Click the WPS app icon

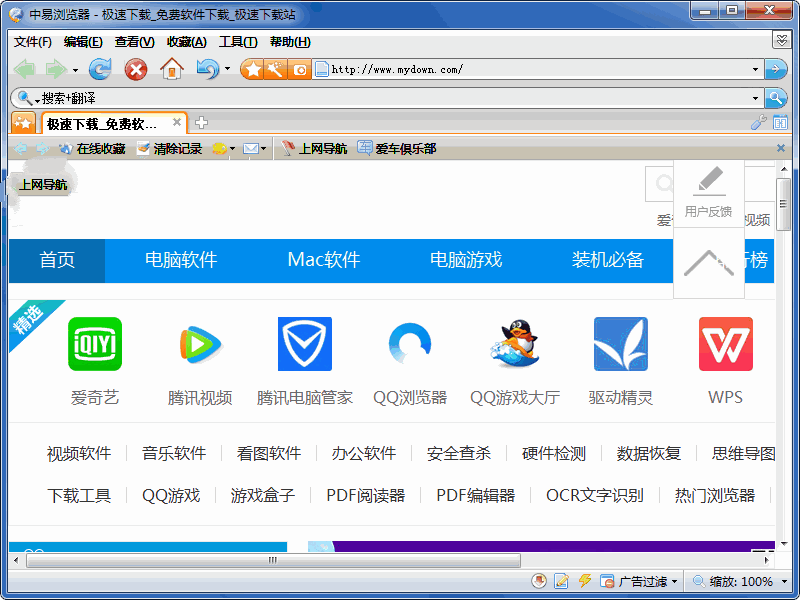point(725,344)
